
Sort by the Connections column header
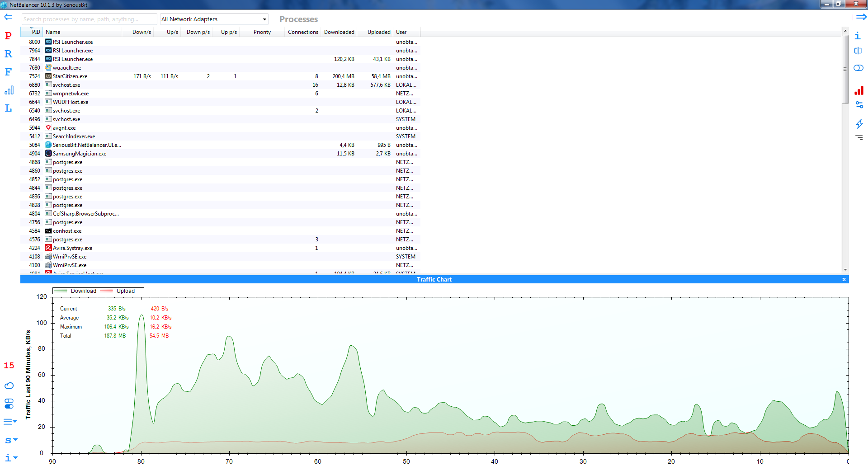tap(303, 32)
